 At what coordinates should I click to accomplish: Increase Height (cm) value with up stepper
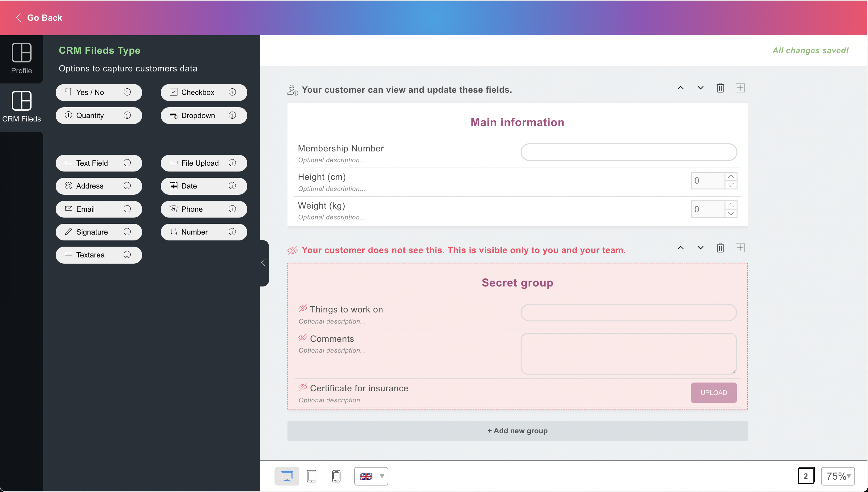(730, 177)
